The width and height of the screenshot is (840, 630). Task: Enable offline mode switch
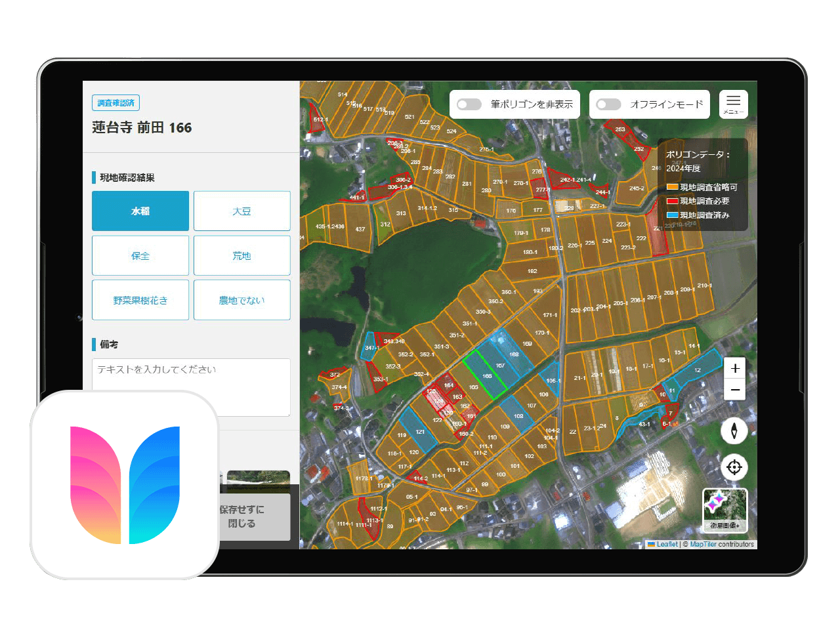pyautogui.click(x=608, y=104)
